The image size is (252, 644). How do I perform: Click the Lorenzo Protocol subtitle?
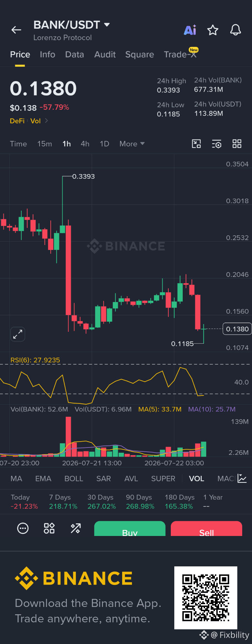coord(63,37)
